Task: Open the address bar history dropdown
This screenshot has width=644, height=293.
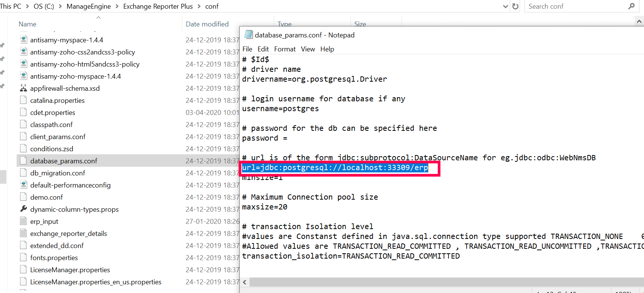Action: pos(505,6)
